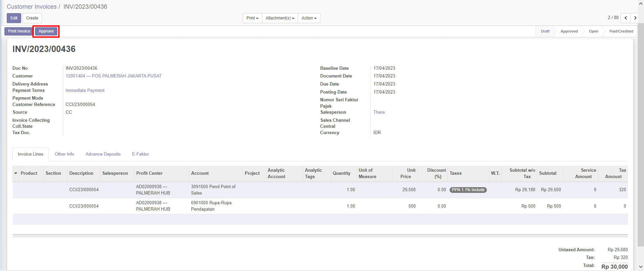Go to previous invoice record arrow

(626, 18)
